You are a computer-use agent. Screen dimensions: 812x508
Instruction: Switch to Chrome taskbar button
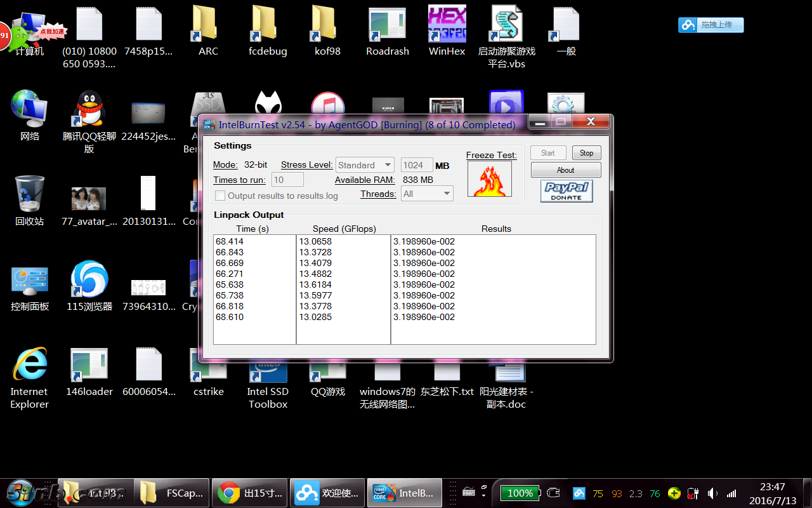click(x=251, y=493)
